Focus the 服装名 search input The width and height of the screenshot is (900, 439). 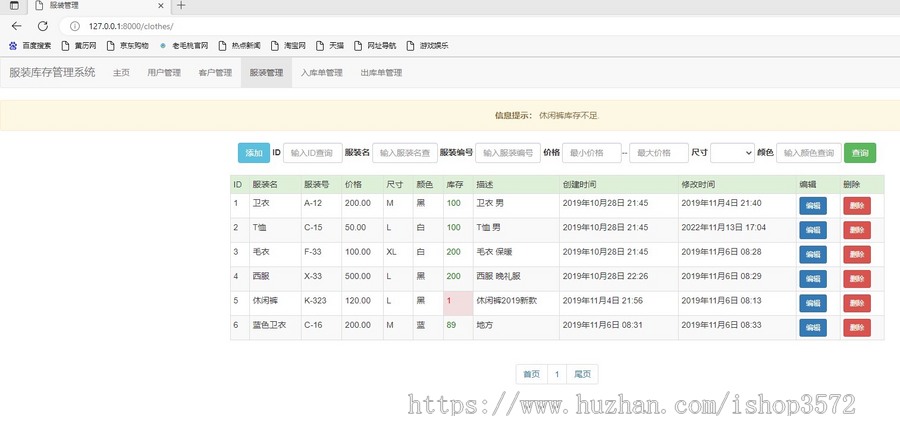point(405,153)
